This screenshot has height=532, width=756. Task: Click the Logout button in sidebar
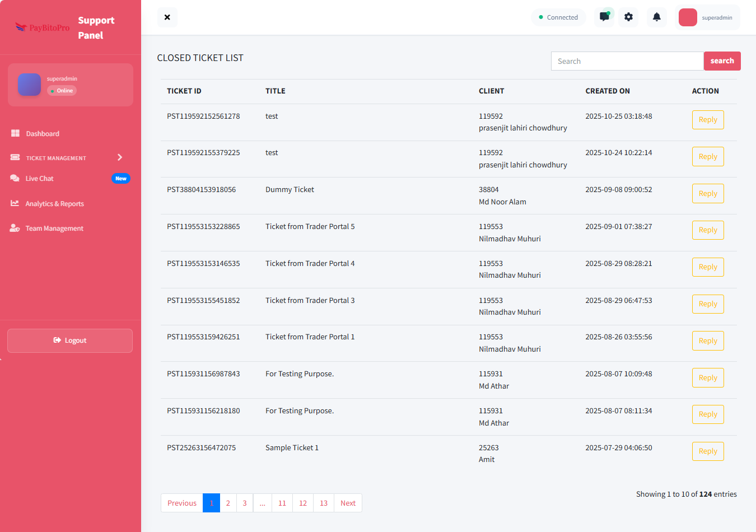70,340
